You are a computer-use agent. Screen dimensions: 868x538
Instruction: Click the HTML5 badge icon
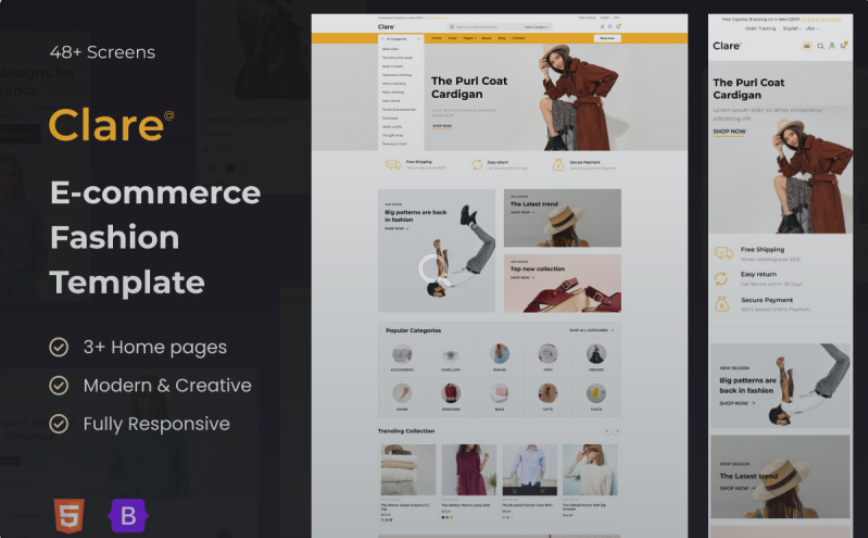(69, 514)
